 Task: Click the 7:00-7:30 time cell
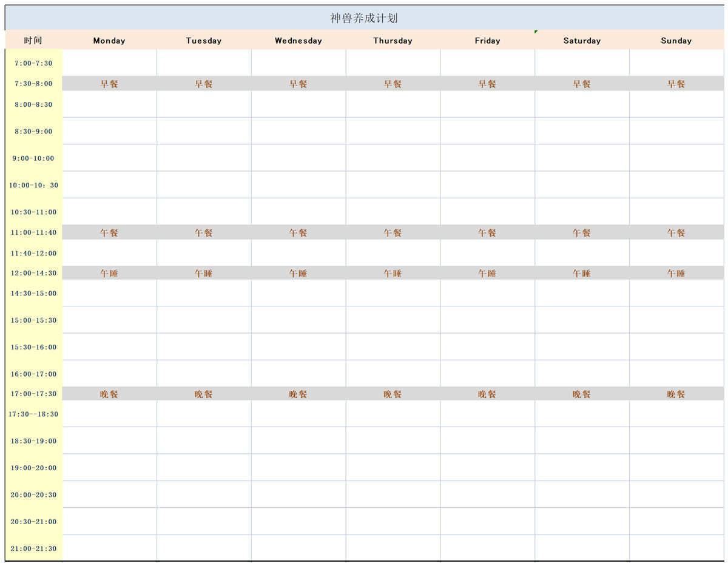click(33, 63)
